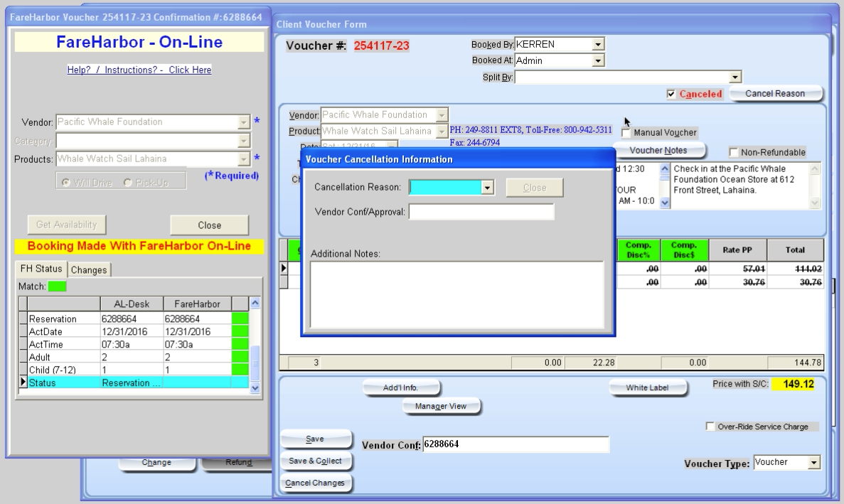Viewport: 844px width, 504px height.
Task: Open the Voucher Type dropdown
Action: click(814, 463)
